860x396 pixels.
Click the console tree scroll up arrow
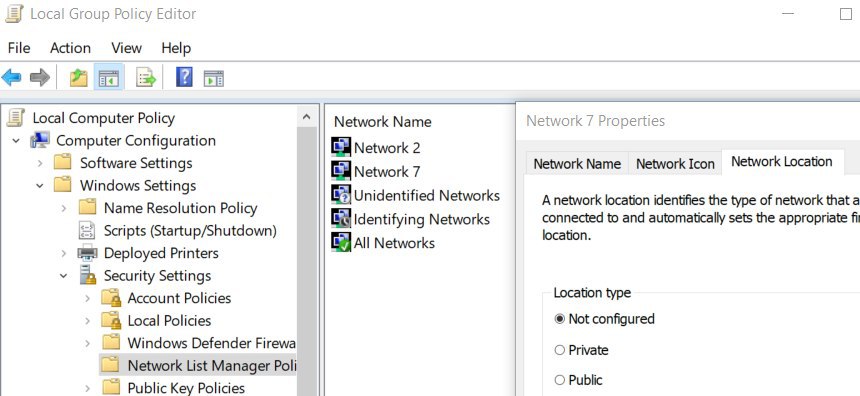click(307, 116)
